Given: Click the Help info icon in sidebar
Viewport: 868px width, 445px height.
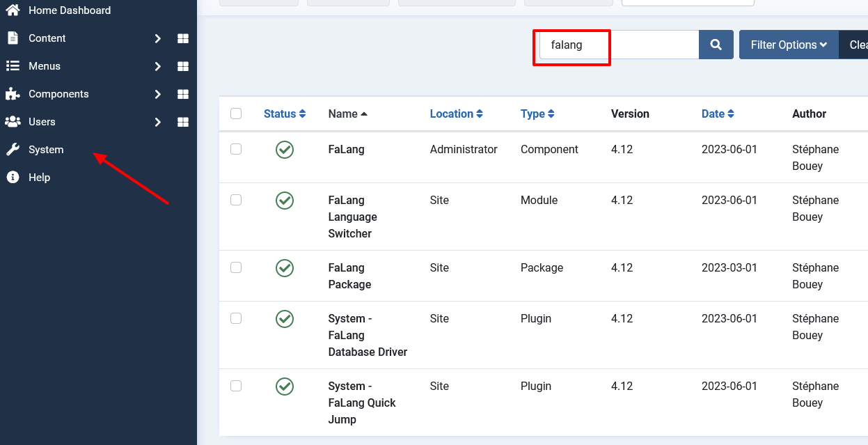Looking at the screenshot, I should point(13,178).
